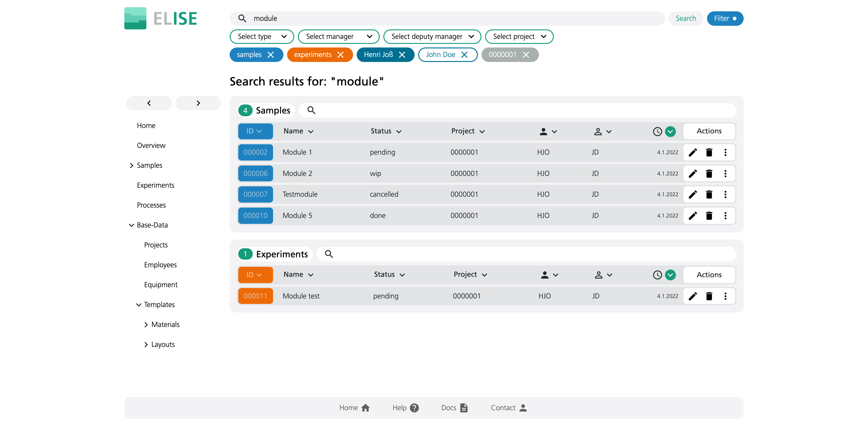Open Employees in the sidebar
This screenshot has height=426, width=868.
(160, 265)
